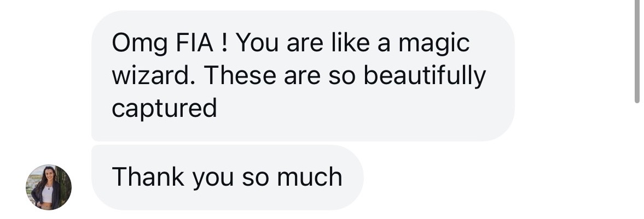
Task: Click the word "captured" in the message
Action: tap(164, 109)
